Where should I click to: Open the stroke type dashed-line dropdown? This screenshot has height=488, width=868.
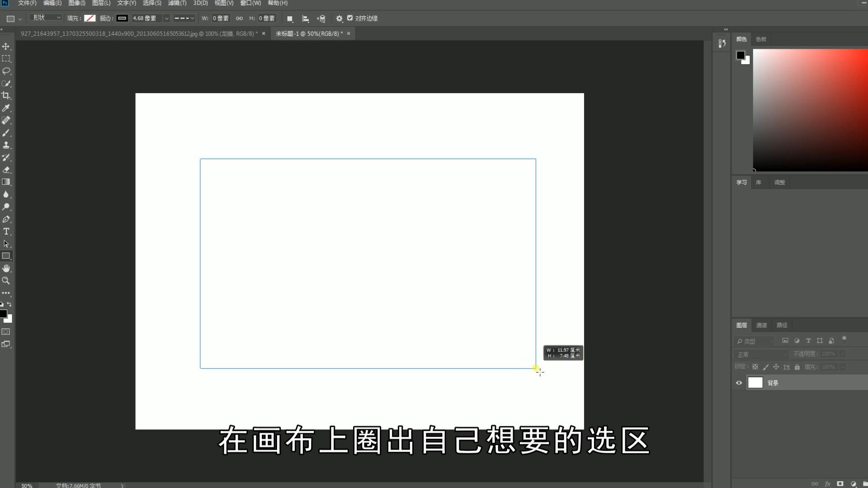pyautogui.click(x=184, y=19)
